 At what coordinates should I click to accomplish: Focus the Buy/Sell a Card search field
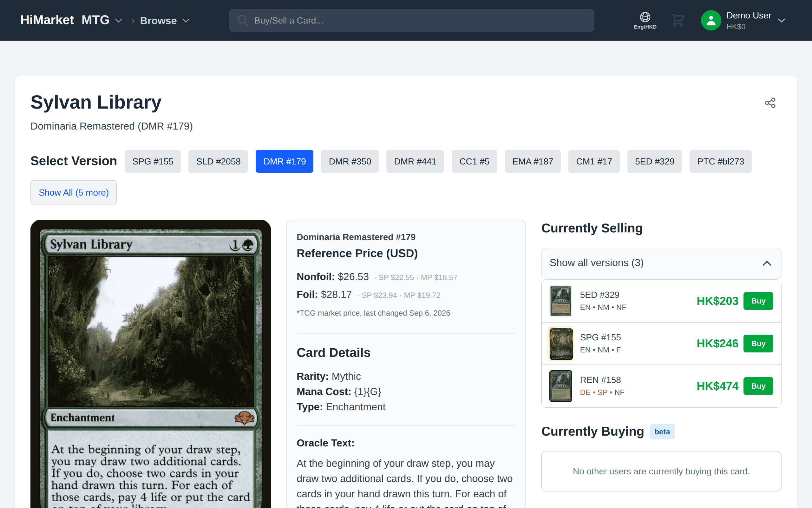[x=411, y=21]
